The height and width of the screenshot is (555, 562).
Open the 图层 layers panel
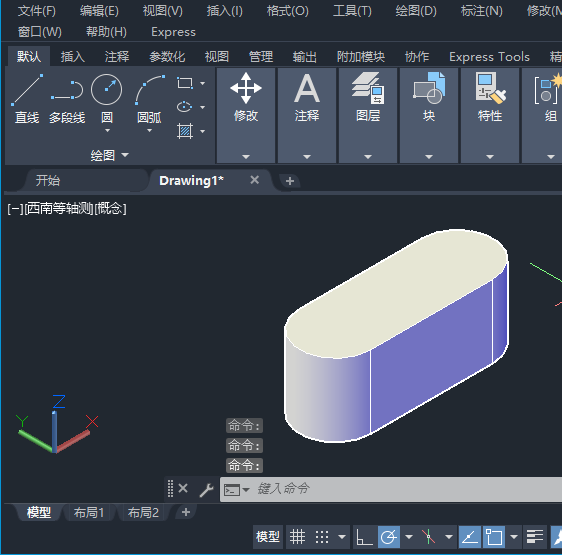pos(368,115)
